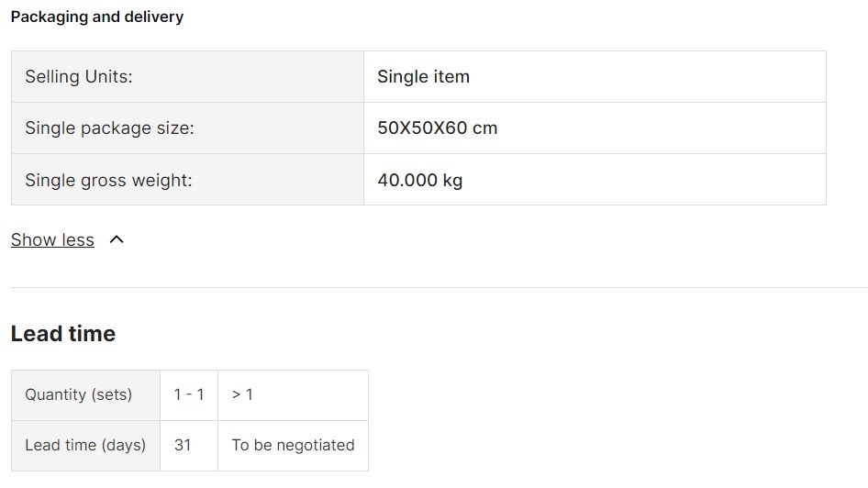This screenshot has width=868, height=488.
Task: Click the 1 - 1 quantity cell
Action: click(x=189, y=395)
